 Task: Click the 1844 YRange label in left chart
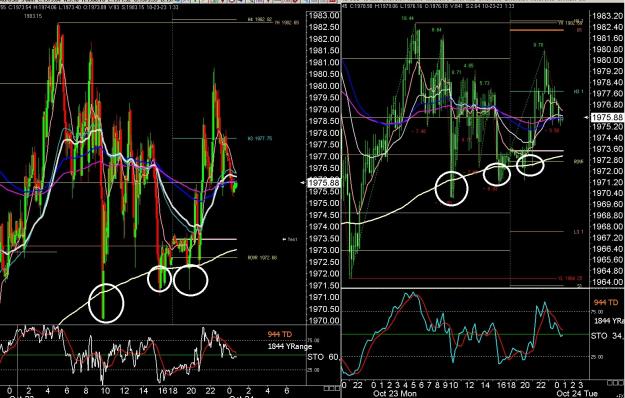pyautogui.click(x=290, y=347)
